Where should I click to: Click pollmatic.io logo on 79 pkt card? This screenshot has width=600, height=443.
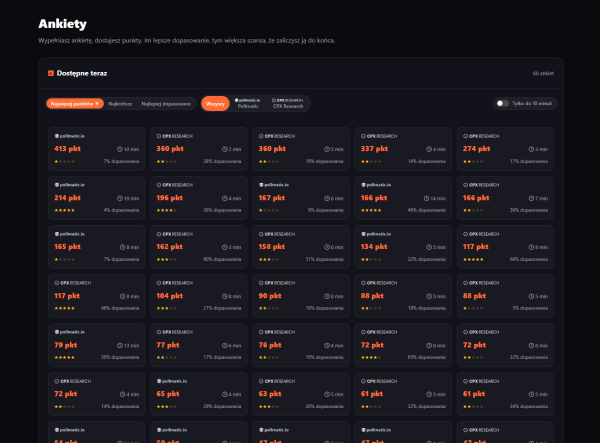[x=70, y=332]
